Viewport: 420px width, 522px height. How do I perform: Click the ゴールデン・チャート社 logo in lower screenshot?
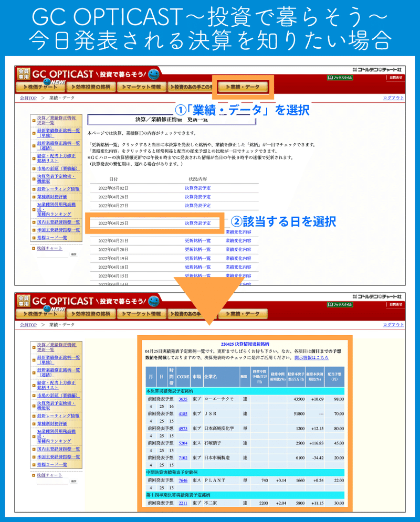click(x=377, y=296)
